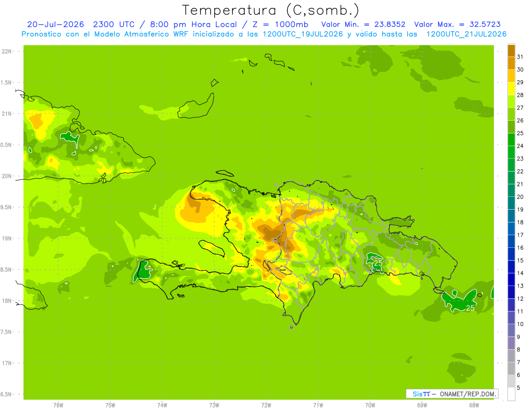Viewport: 532px width, 411px height.
Task: Click legend scale value 25
Action: click(520, 133)
